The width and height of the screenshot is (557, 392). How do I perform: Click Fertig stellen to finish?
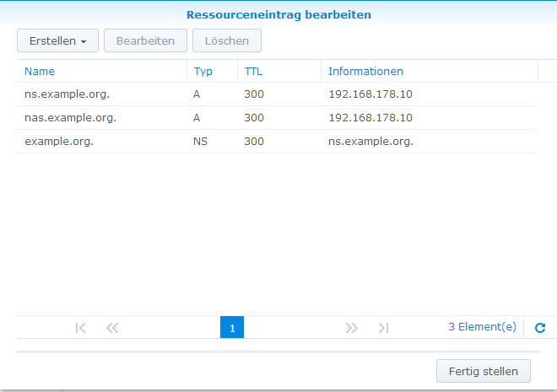(x=483, y=371)
